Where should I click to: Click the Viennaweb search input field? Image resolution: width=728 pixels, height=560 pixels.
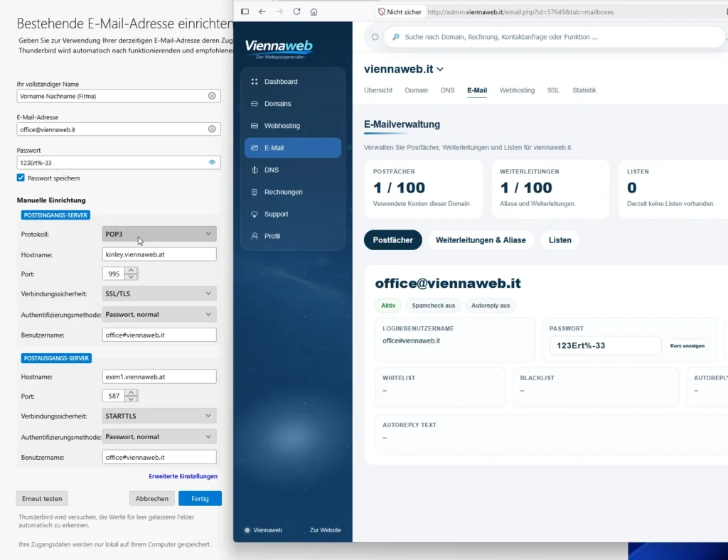555,37
